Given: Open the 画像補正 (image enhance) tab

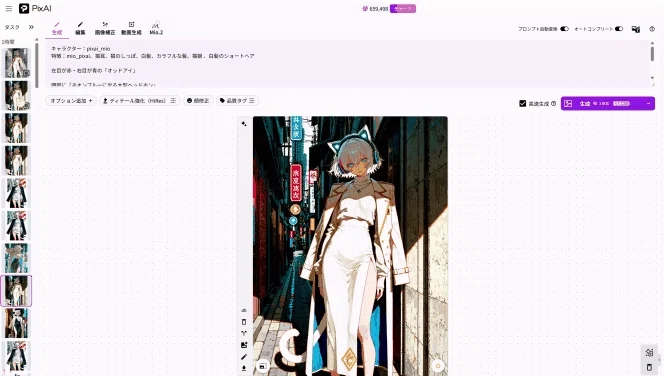Looking at the screenshot, I should tap(105, 28).
